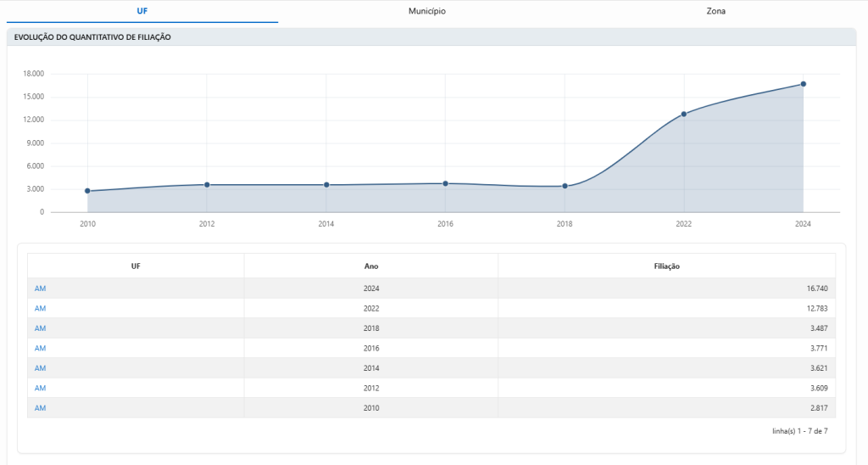The image size is (868, 465).
Task: Click the AM link in 2012 row
Action: (x=40, y=388)
